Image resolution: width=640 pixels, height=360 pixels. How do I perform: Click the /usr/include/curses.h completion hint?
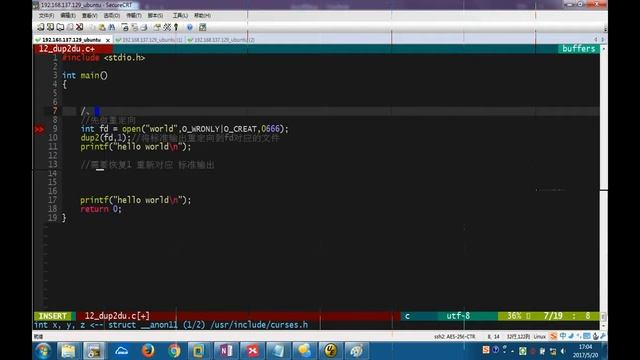[259, 325]
